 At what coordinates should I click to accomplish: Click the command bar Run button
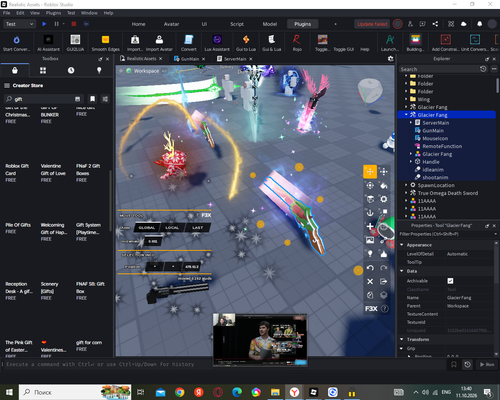click(x=487, y=364)
